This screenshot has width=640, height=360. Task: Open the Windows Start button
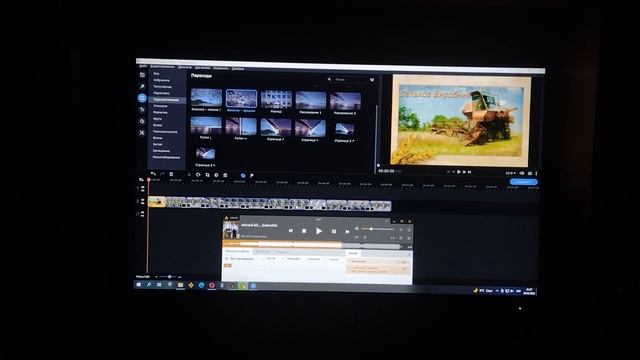pyautogui.click(x=139, y=284)
